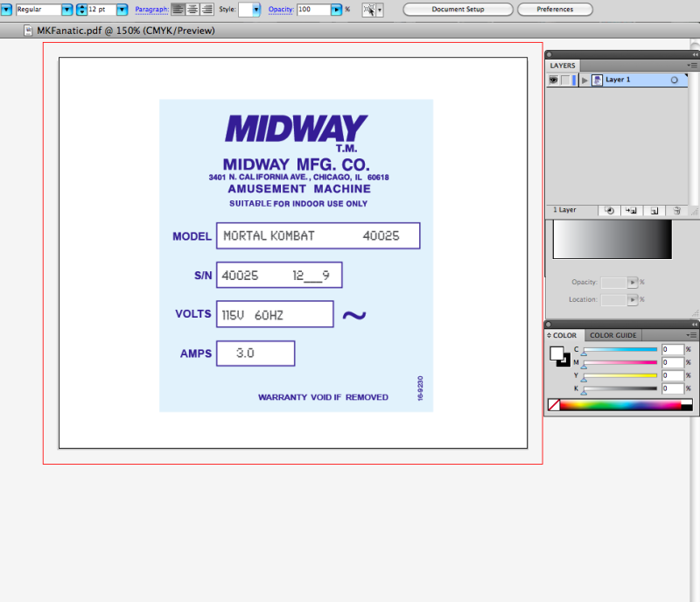Click the Yellow slider track

click(620, 375)
